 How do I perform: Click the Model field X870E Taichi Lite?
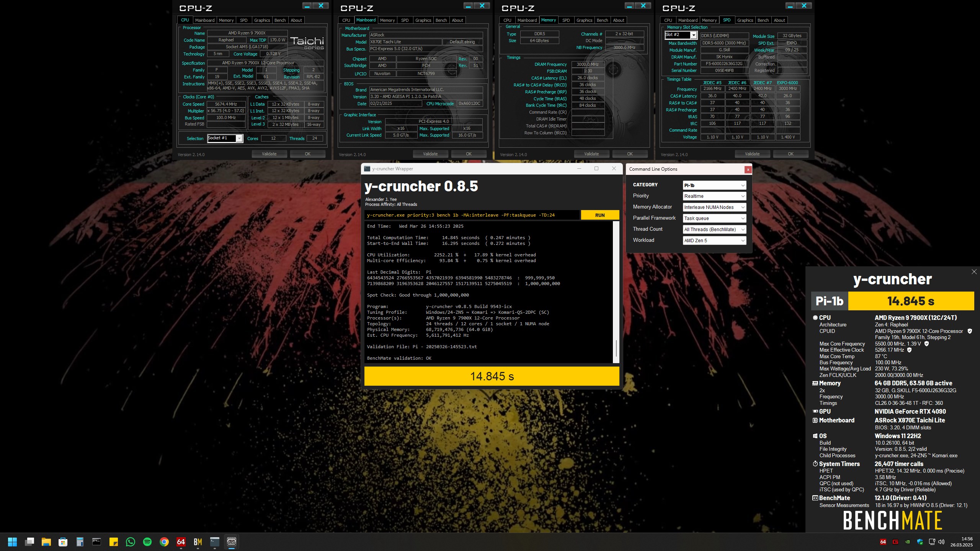coord(405,42)
